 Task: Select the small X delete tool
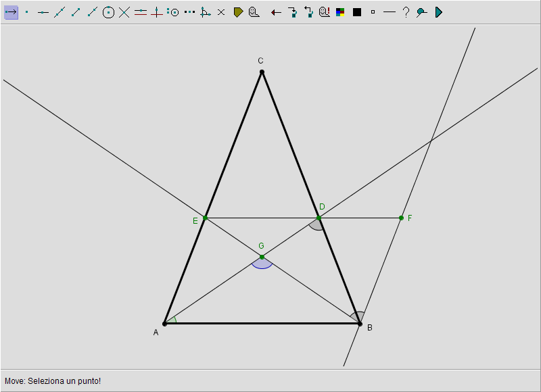(x=221, y=12)
